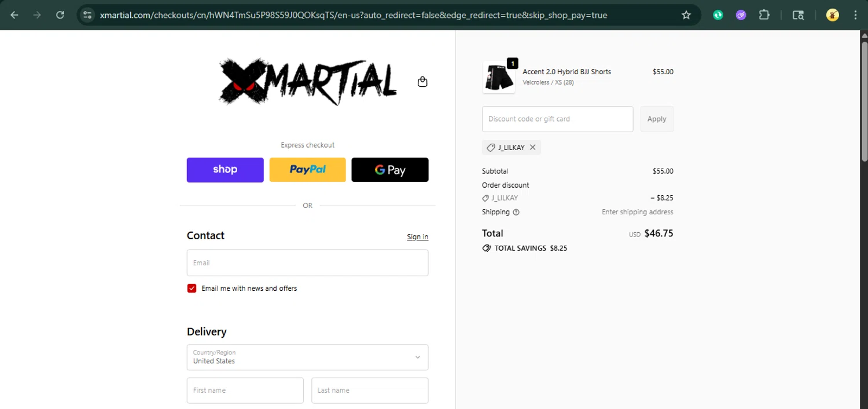This screenshot has height=409, width=868.
Task: Pay with Shop Pay express checkout
Action: (x=225, y=170)
